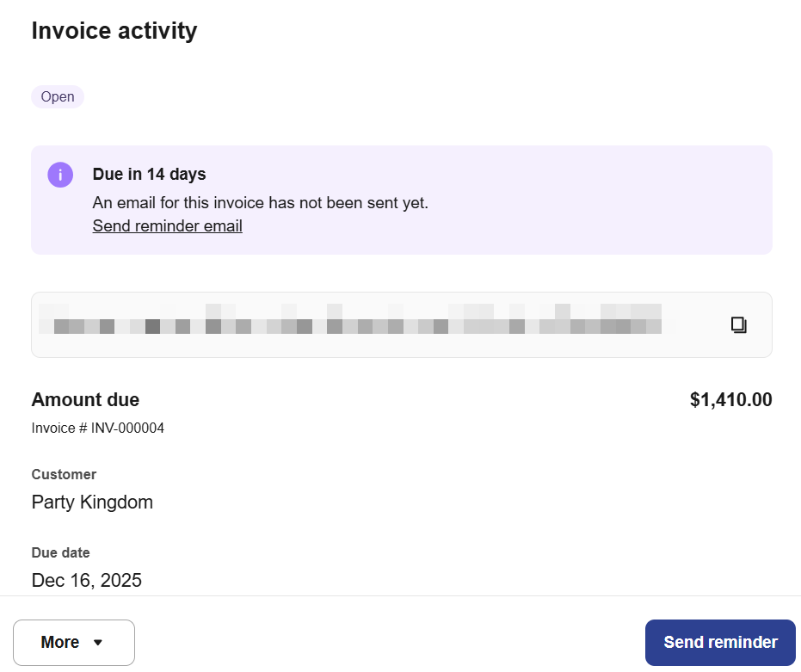Click the Invoice # label text
This screenshot has height=672, width=801.
click(x=59, y=428)
